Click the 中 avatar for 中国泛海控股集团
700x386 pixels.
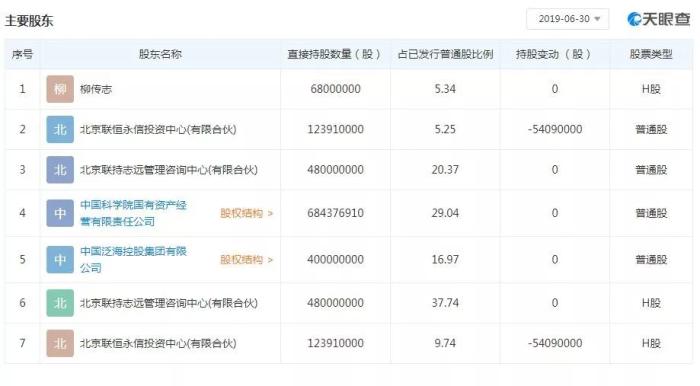(60, 260)
